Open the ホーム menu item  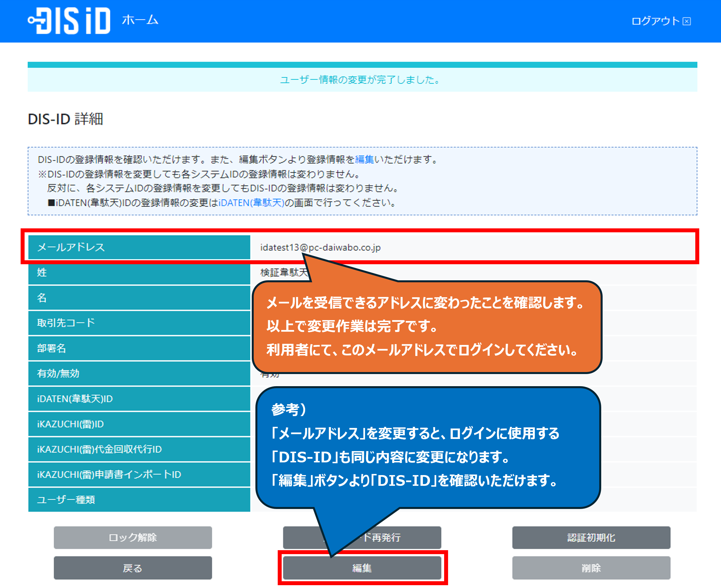click(140, 20)
